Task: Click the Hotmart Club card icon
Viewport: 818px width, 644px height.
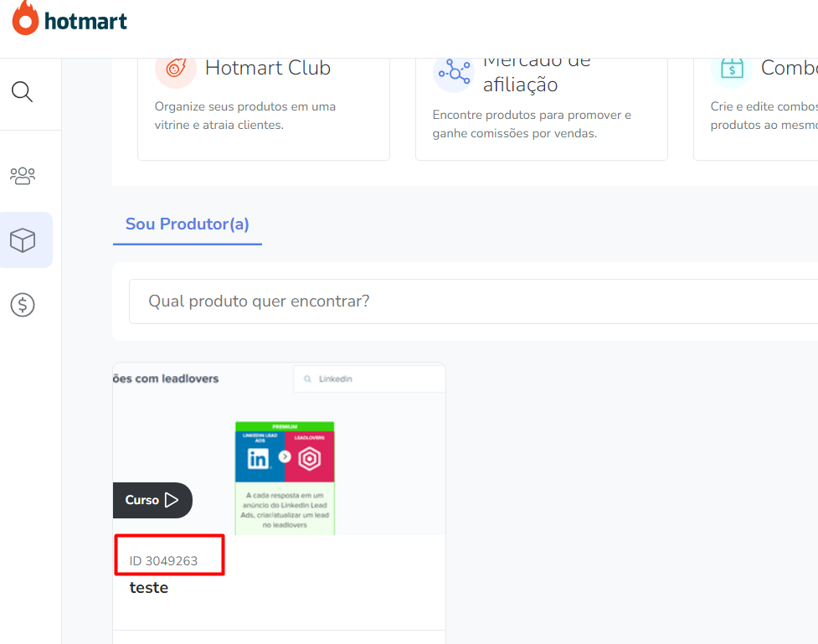Action: point(175,69)
